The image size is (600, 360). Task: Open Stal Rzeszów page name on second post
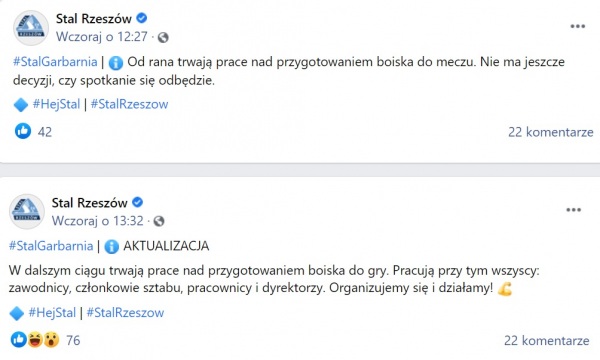[90, 202]
